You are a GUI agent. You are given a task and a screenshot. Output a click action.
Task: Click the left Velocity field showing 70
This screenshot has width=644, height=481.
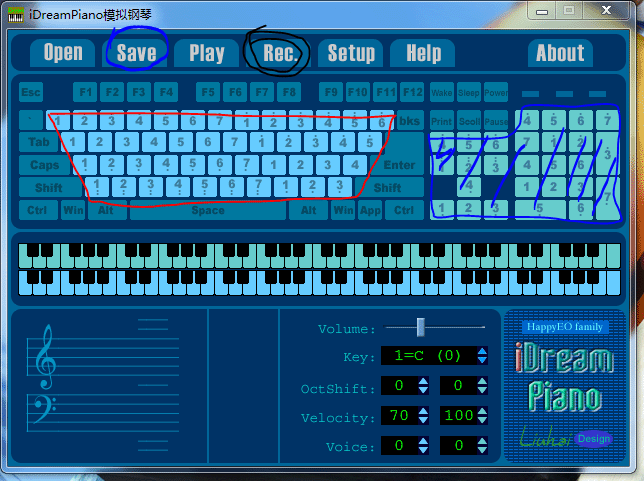coord(399,415)
